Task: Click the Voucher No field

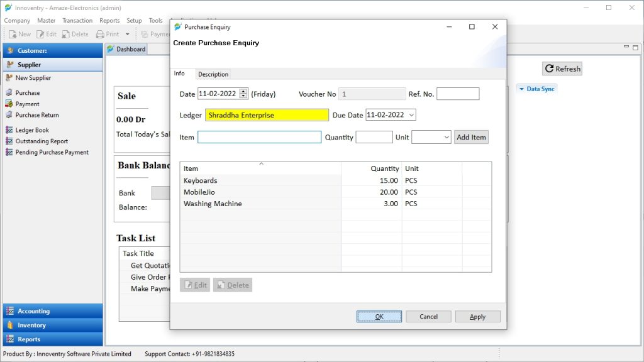Action: (372, 94)
